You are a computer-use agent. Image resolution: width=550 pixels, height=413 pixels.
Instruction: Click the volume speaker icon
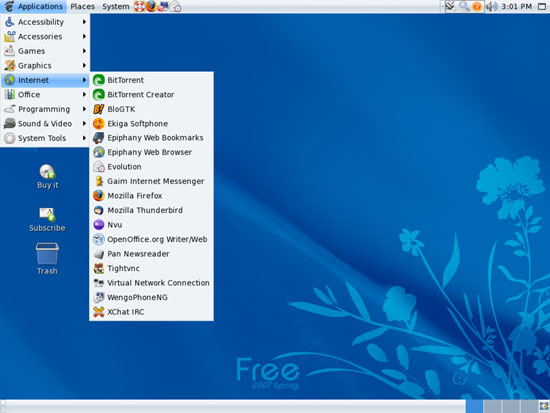[492, 6]
